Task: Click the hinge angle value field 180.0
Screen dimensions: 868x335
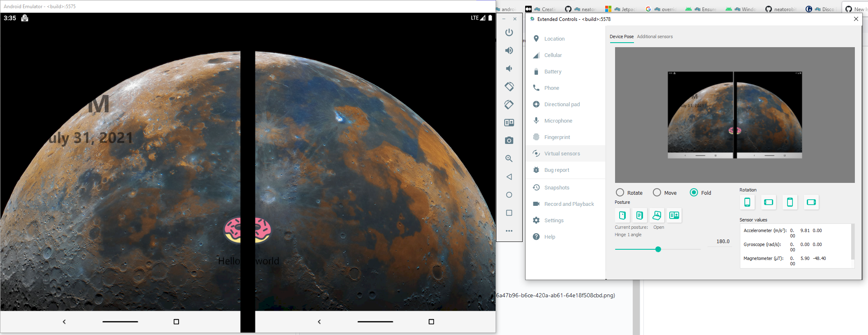Action: (x=720, y=242)
